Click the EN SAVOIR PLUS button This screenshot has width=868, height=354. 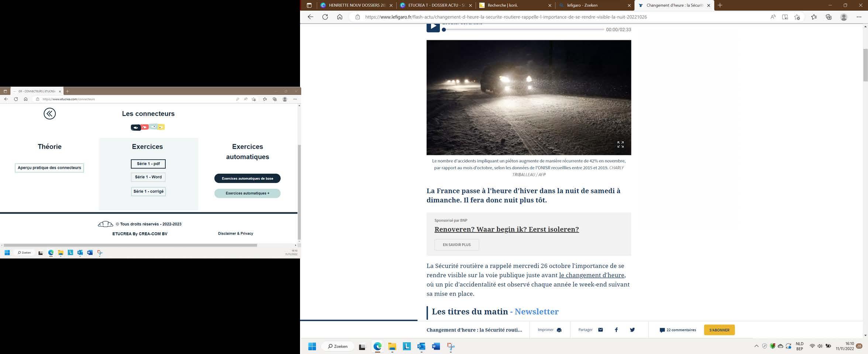[x=457, y=245]
